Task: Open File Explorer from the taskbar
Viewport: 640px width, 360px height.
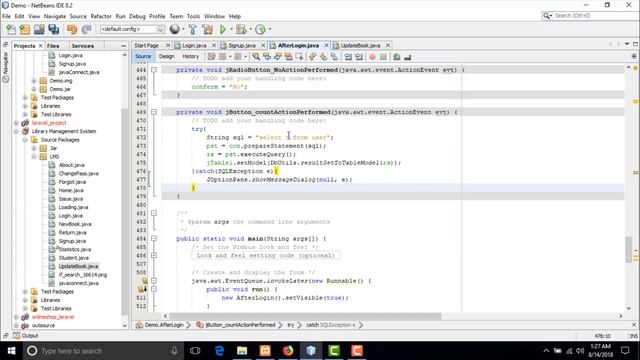Action: coord(242,351)
